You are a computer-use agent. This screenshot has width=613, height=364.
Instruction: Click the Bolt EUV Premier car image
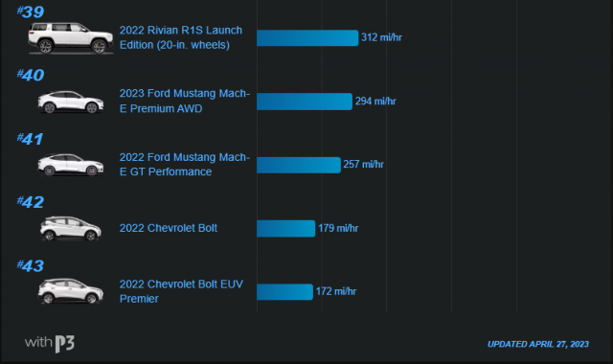71,291
